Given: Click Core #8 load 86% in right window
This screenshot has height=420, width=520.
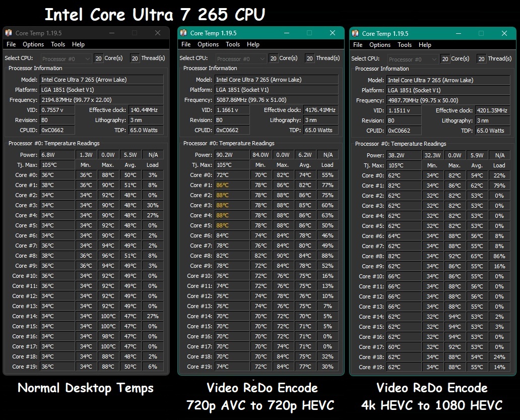Looking at the screenshot, I should (499, 256).
